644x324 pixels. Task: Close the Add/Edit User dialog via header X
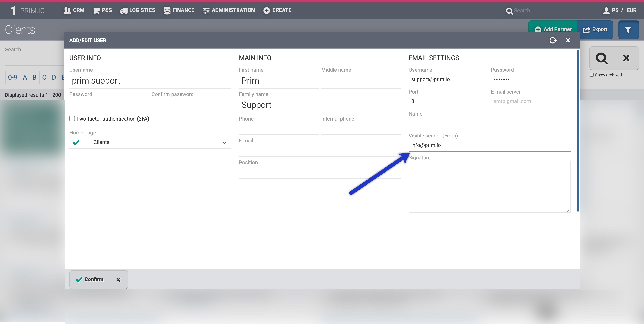[x=568, y=40]
